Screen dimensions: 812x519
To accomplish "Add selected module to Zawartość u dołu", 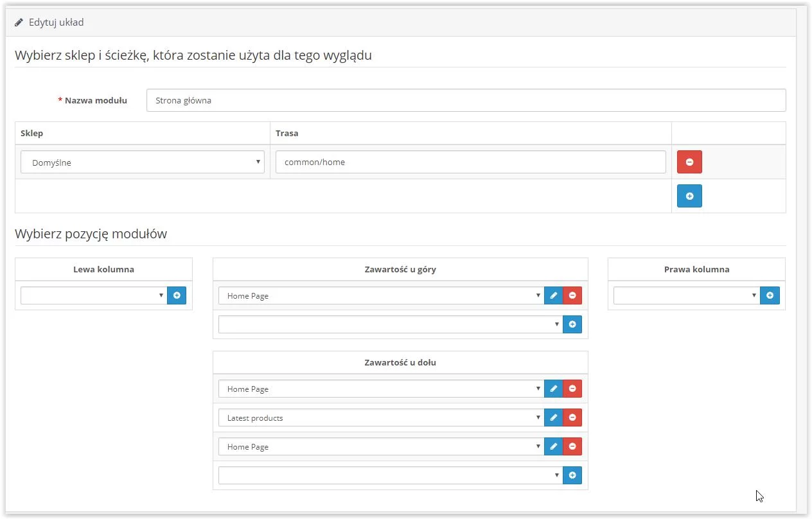I will 572,475.
